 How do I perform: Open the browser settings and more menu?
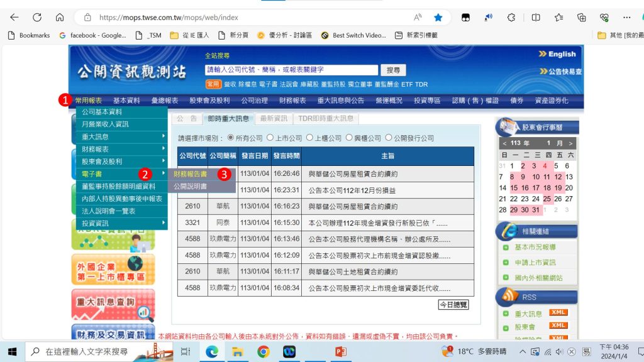pos(626,17)
